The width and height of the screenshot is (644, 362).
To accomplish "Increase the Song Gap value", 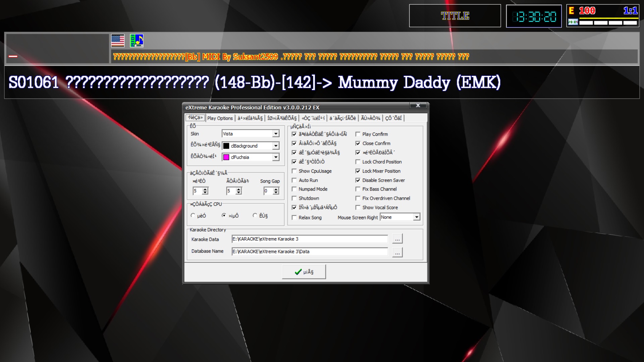I will point(276,189).
